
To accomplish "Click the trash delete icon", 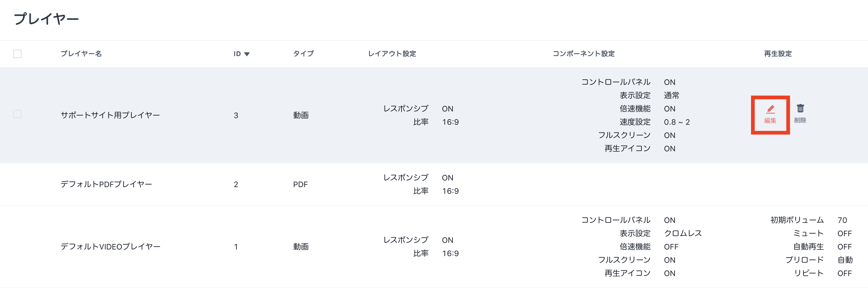I will click(800, 108).
